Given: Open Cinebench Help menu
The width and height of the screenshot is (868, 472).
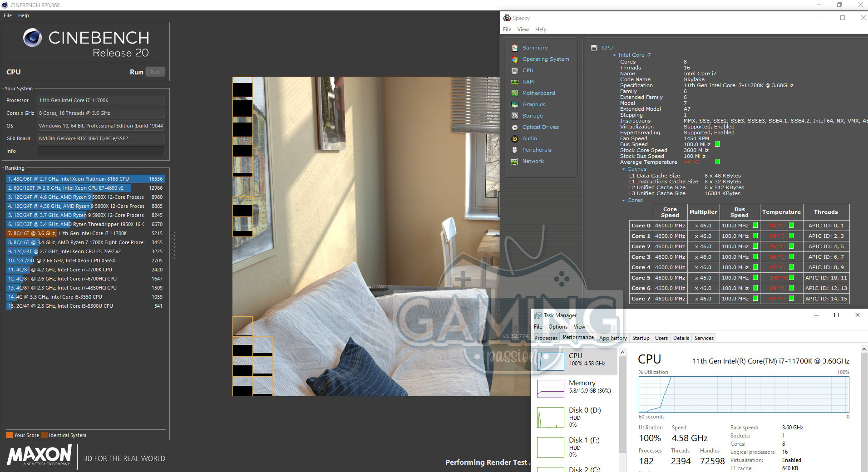Looking at the screenshot, I should pyautogui.click(x=23, y=15).
